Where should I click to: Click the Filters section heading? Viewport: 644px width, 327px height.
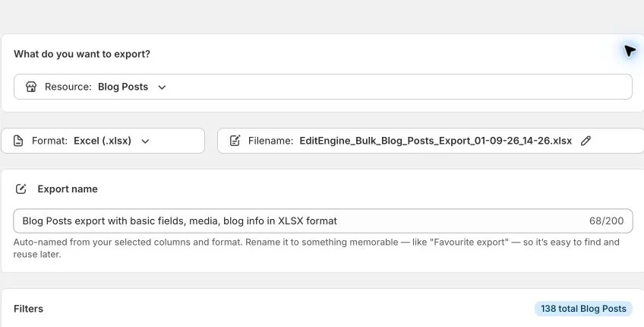pyautogui.click(x=28, y=309)
